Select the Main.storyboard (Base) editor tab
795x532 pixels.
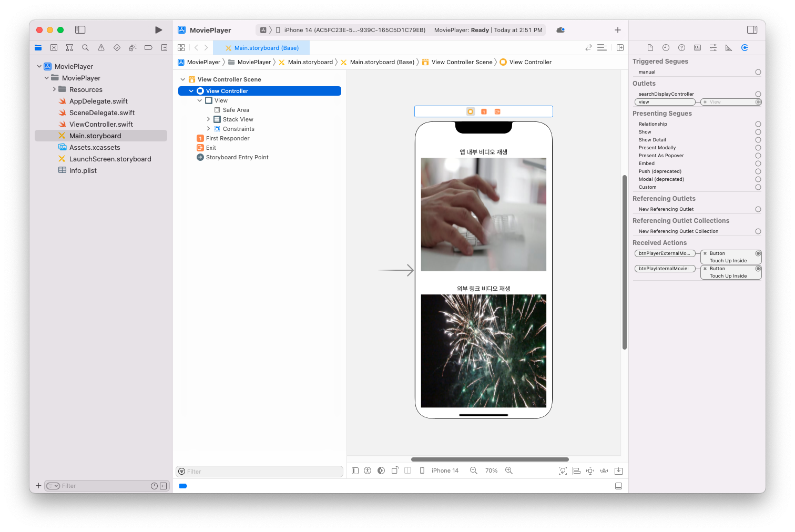point(262,48)
